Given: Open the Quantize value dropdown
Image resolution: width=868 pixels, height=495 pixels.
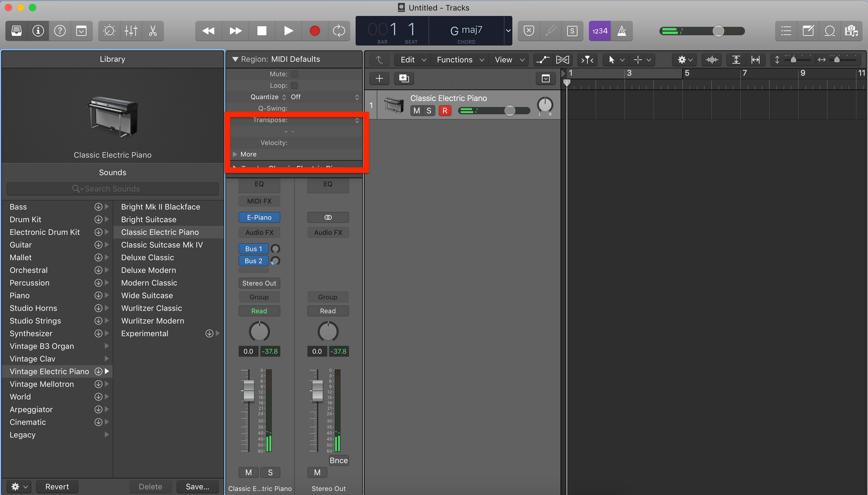Looking at the screenshot, I should click(x=325, y=97).
